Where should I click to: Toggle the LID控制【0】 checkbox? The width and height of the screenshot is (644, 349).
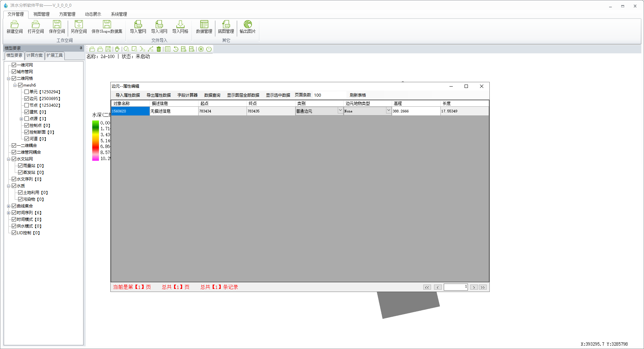[14, 233]
